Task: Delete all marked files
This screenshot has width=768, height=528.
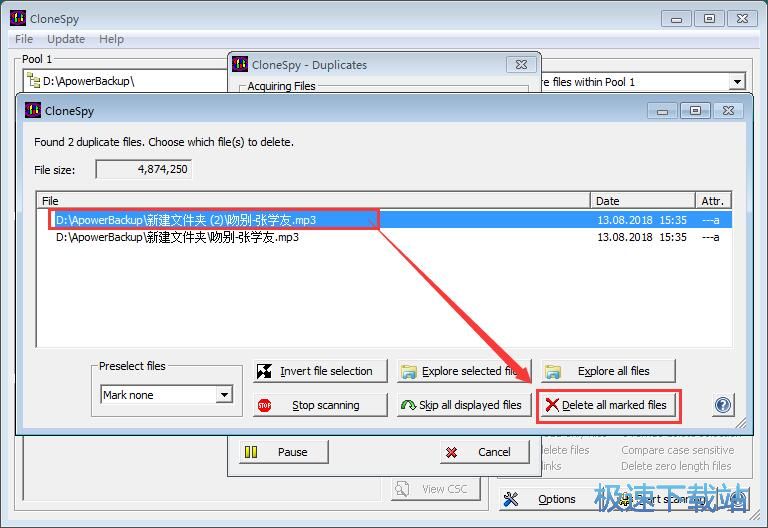Action: 608,405
